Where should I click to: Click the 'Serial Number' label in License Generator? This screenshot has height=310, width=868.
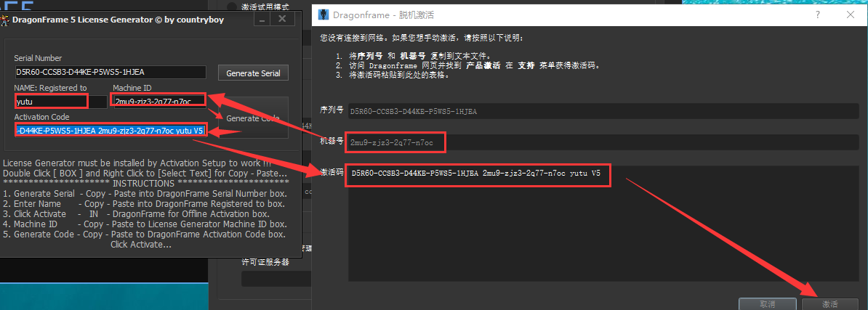point(39,58)
